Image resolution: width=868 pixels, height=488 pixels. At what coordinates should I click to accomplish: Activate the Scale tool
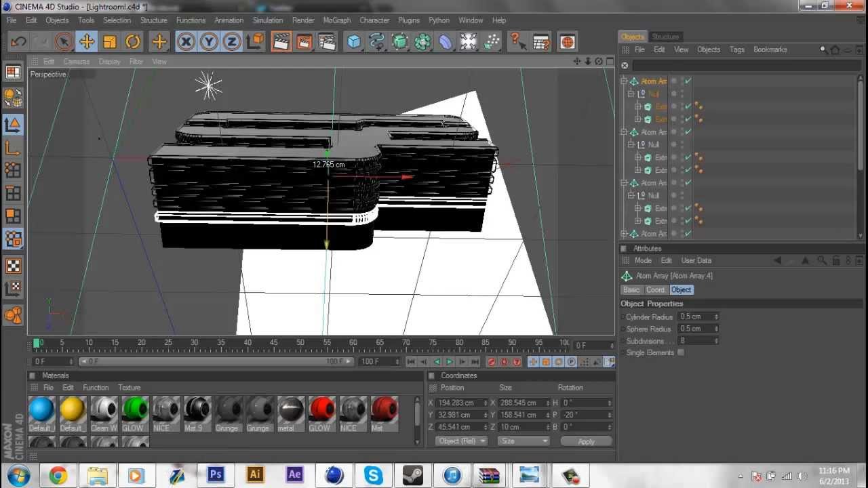point(110,42)
